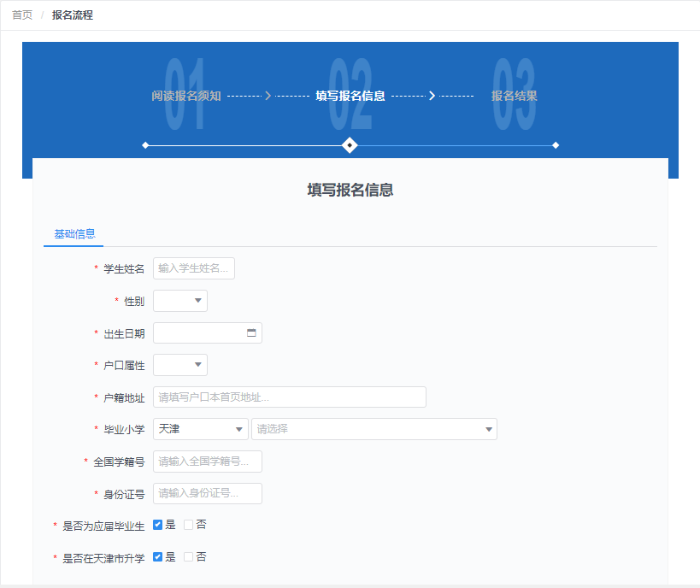Click the 身份证号 input field
Image resolution: width=700 pixels, height=588 pixels.
click(x=208, y=493)
